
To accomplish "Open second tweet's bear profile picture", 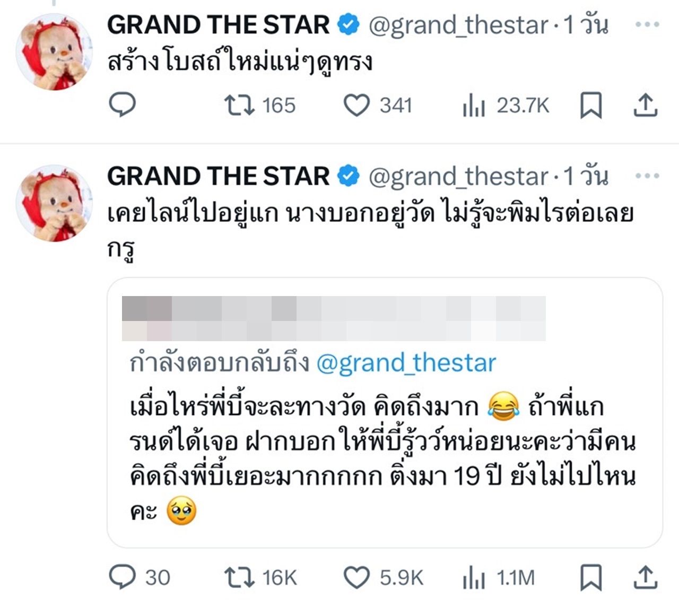I will 54,203.
